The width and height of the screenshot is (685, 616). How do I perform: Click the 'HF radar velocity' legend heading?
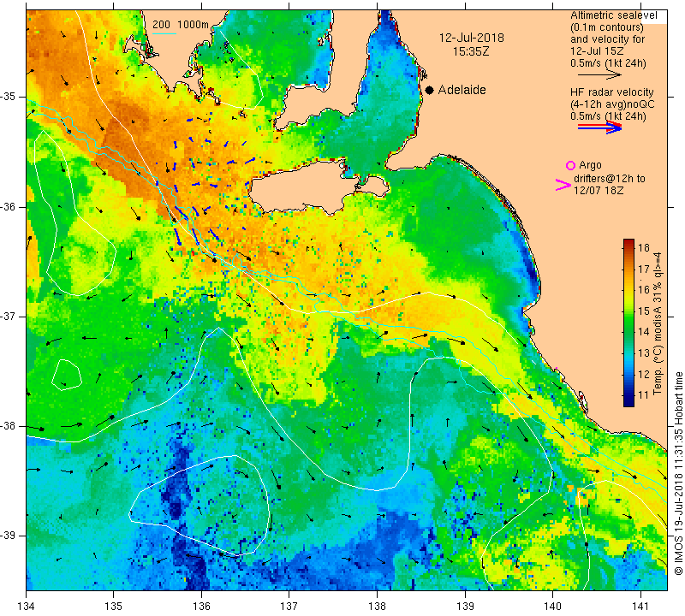611,92
